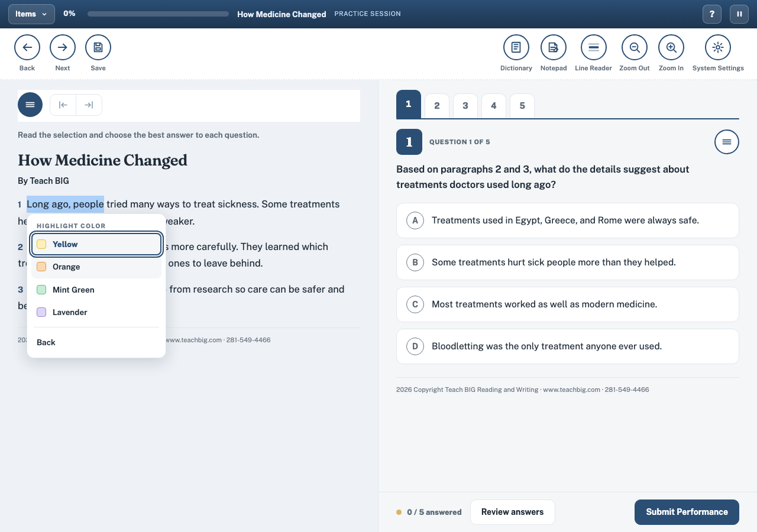Image resolution: width=757 pixels, height=532 pixels.
Task: Switch to question tab 4
Action: [494, 106]
